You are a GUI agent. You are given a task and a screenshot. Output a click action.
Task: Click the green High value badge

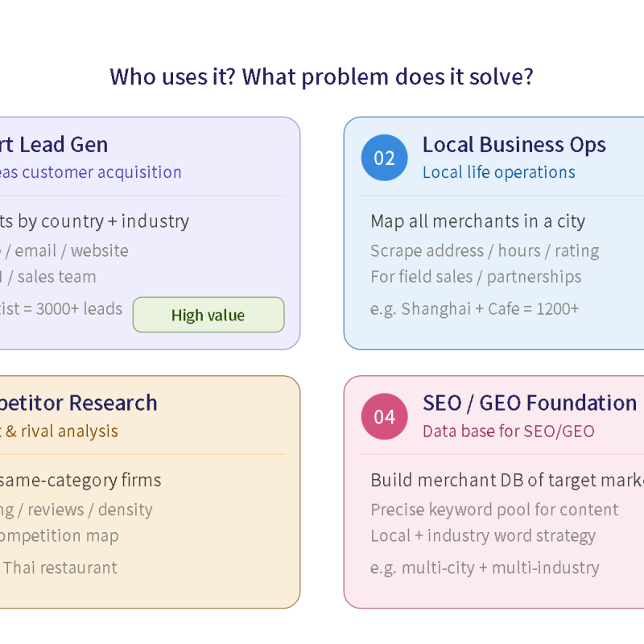[x=208, y=315]
